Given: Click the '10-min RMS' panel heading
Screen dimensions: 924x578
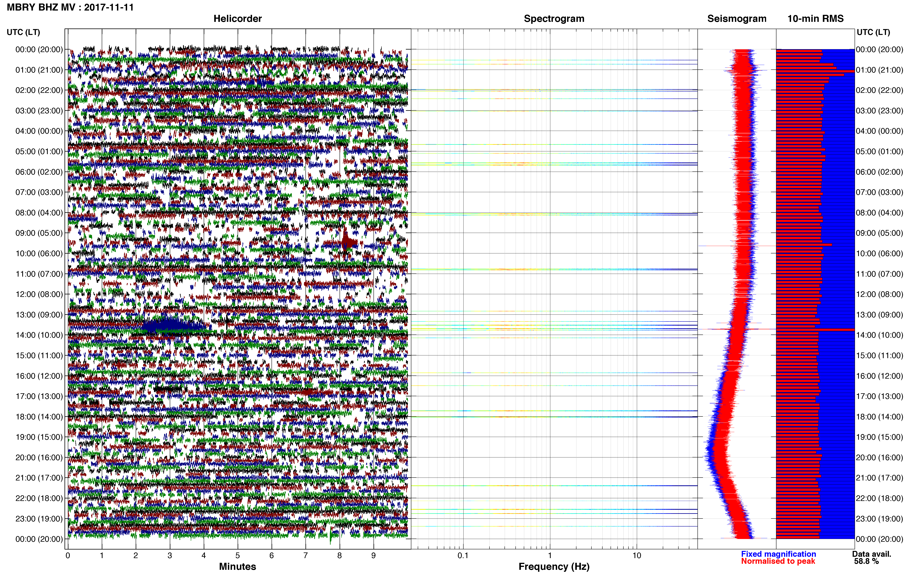Looking at the screenshot, I should (x=816, y=19).
